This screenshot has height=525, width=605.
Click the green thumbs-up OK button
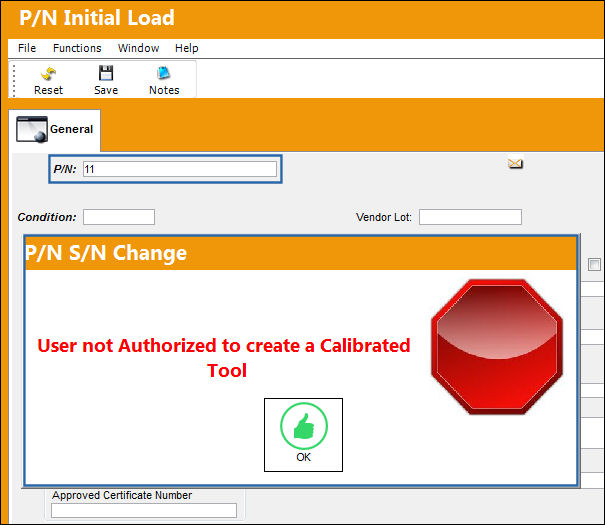pyautogui.click(x=303, y=435)
